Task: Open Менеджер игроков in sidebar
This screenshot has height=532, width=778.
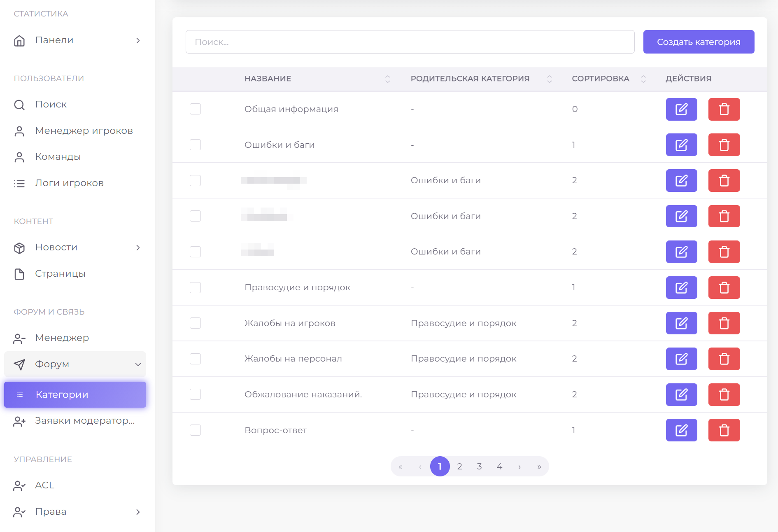Action: (75, 131)
